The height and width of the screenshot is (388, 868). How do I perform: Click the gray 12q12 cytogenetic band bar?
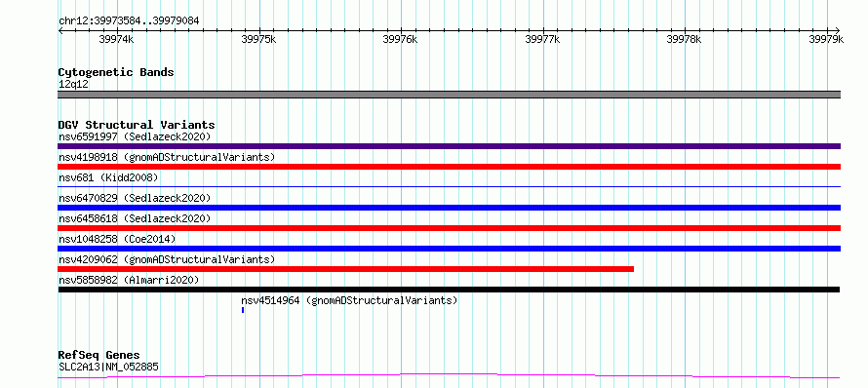coord(449,95)
